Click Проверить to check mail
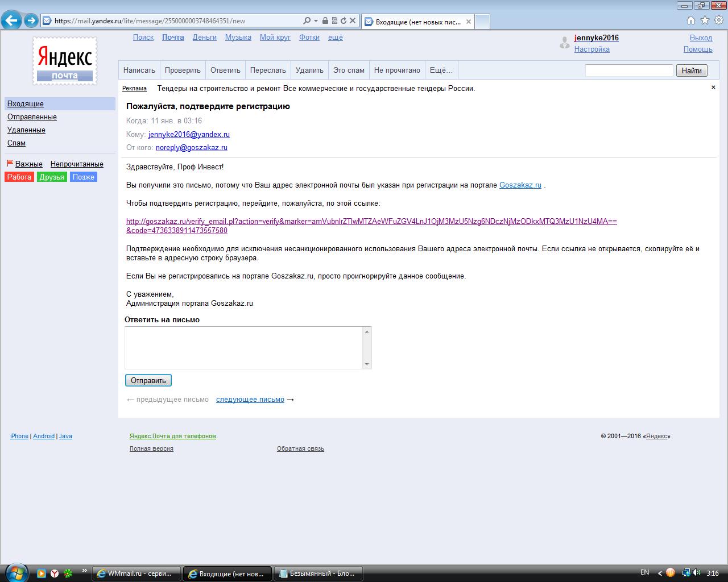The height and width of the screenshot is (582, 728). click(x=183, y=70)
